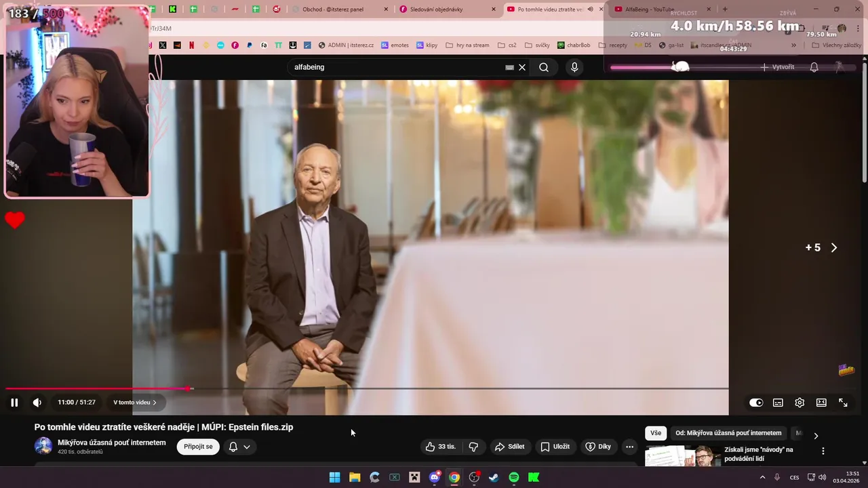Open the 'klipy' bookmark
This screenshot has height=488, width=868.
(x=427, y=45)
